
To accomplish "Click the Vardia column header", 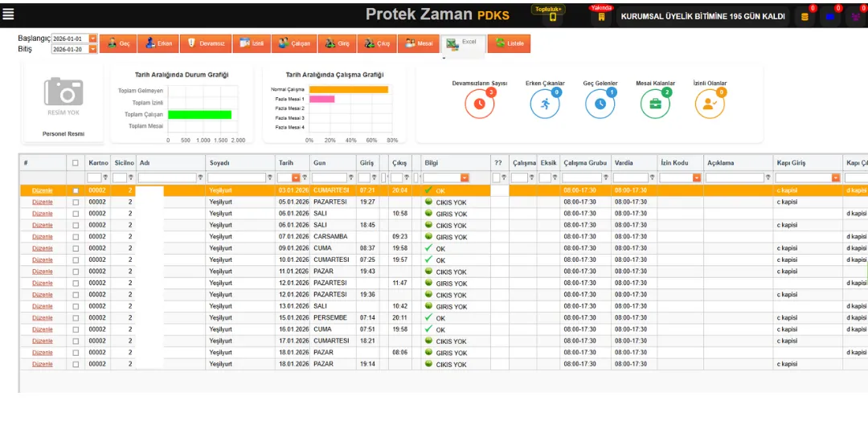I will tap(624, 163).
